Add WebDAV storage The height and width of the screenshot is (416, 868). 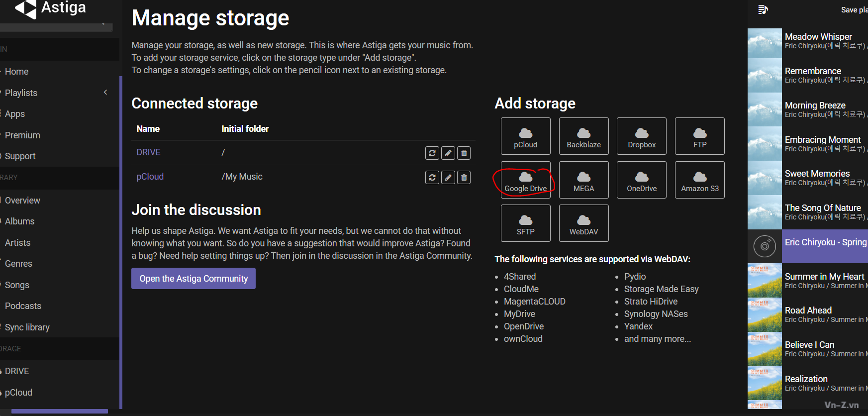(x=583, y=223)
